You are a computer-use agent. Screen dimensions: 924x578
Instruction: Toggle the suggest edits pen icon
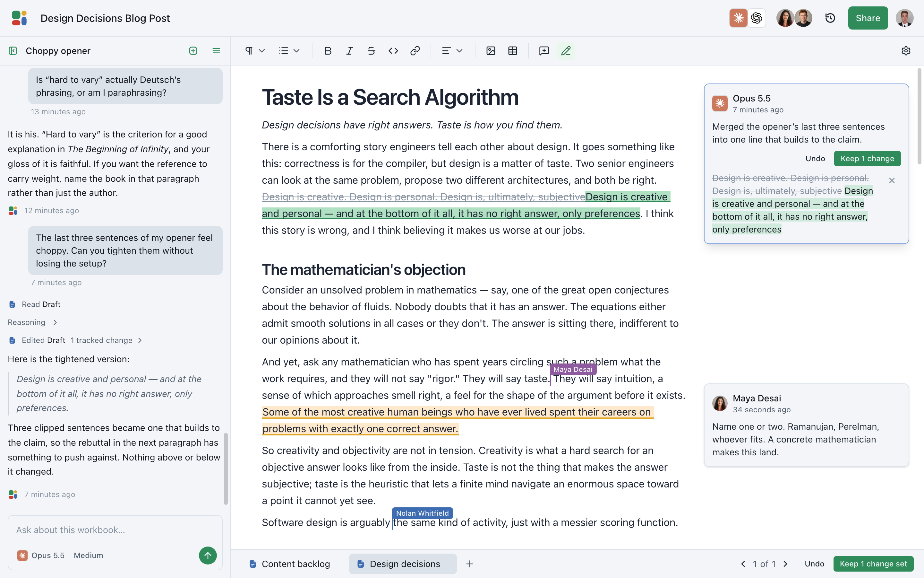pyautogui.click(x=566, y=51)
